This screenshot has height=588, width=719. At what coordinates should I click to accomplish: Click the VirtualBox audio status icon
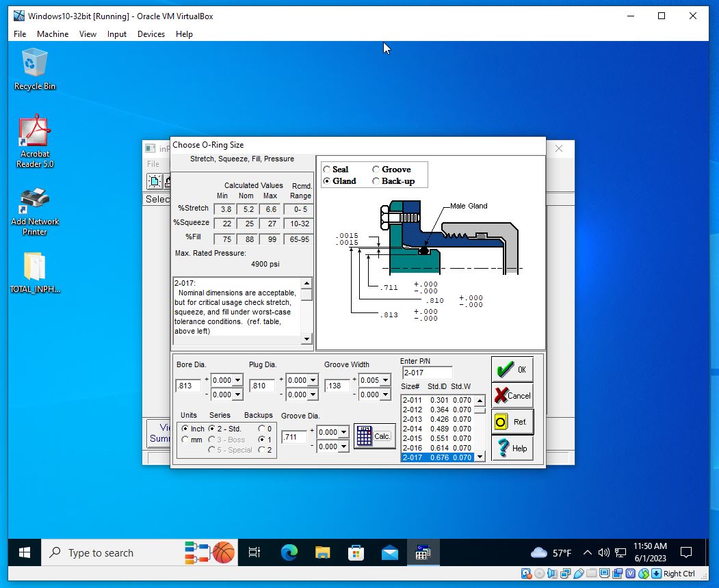(x=553, y=574)
